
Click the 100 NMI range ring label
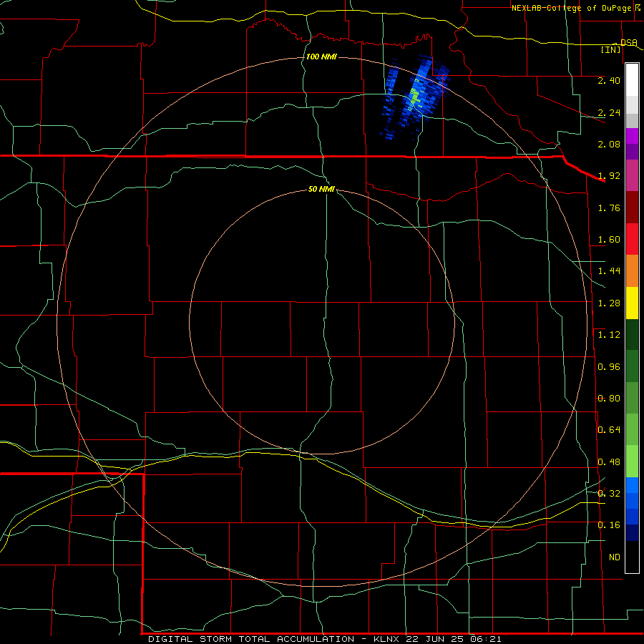pos(321,57)
